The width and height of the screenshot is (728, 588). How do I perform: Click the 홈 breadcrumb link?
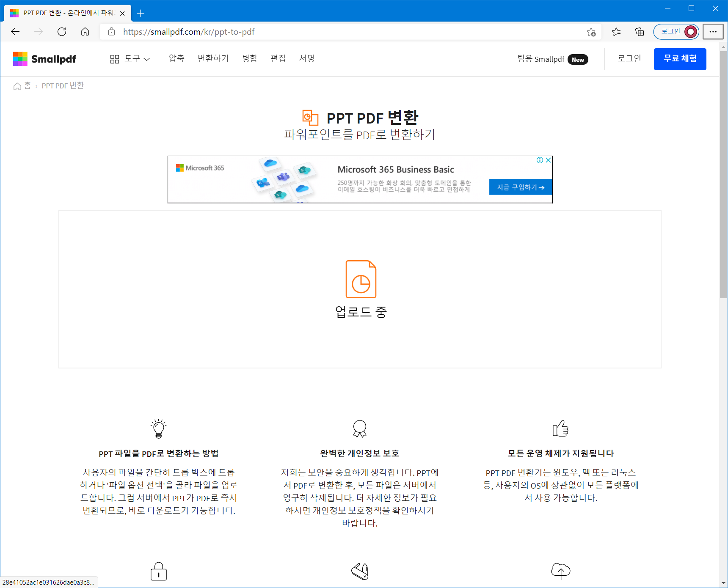(x=22, y=86)
